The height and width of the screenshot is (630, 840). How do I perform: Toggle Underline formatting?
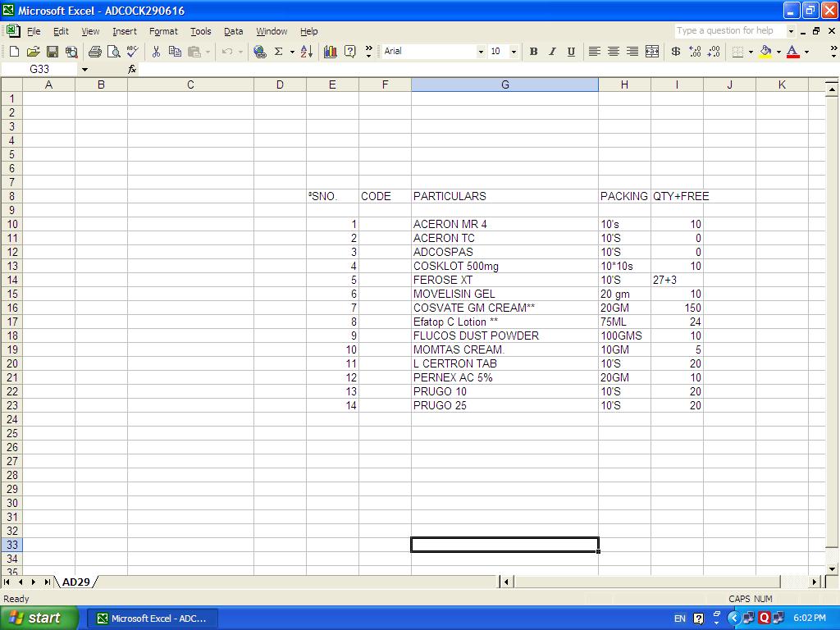(x=571, y=52)
